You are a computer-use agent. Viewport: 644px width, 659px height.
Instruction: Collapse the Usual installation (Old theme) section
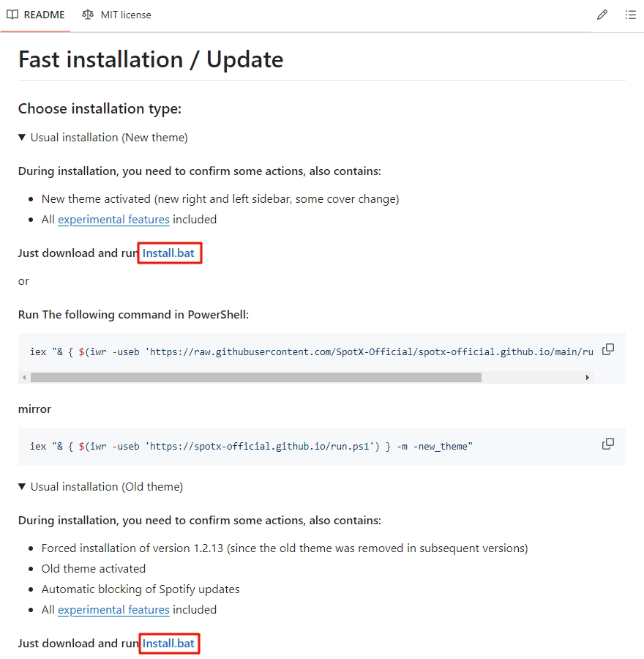(x=23, y=487)
